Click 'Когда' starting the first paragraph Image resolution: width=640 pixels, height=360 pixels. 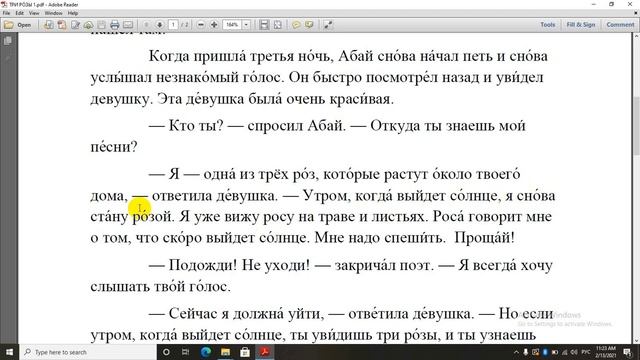click(169, 56)
